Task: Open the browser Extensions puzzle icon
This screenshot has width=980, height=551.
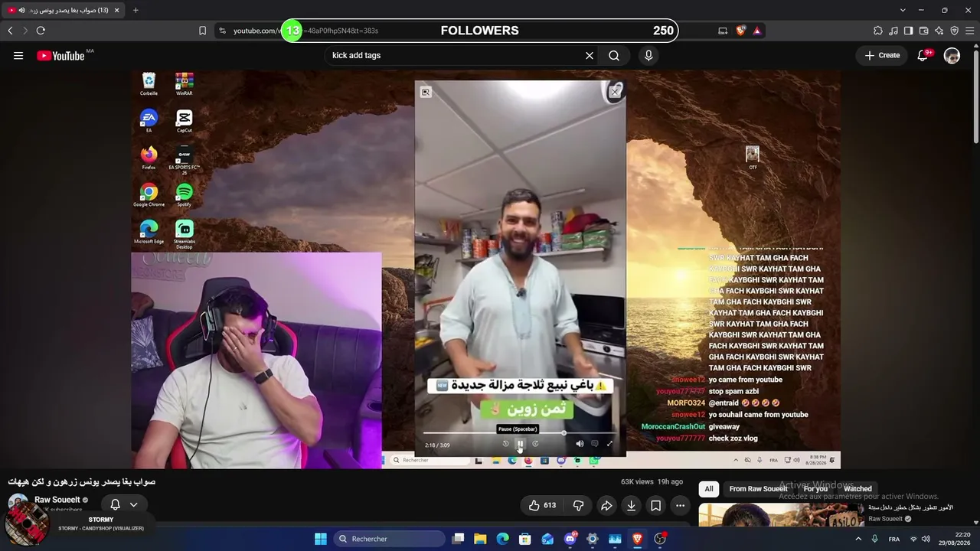Action: pyautogui.click(x=878, y=31)
